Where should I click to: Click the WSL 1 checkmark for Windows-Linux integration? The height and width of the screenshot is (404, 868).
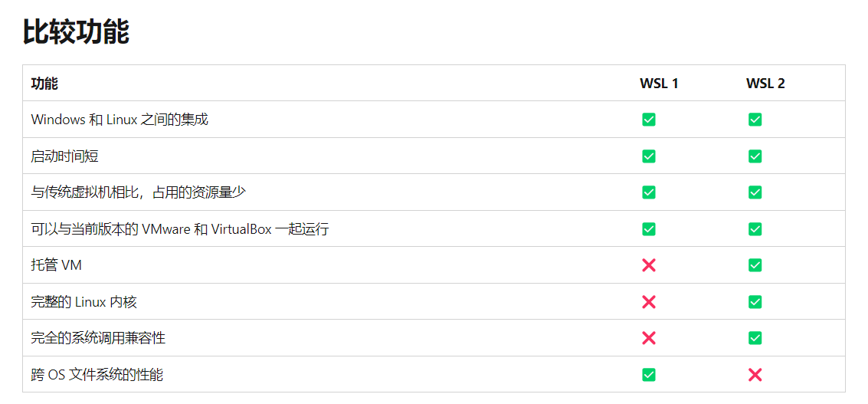(649, 120)
